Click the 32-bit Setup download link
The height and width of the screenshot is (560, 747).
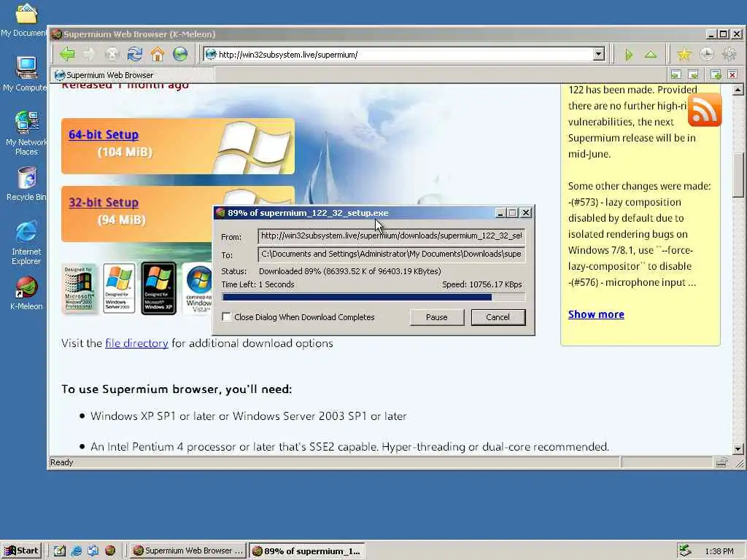click(104, 203)
